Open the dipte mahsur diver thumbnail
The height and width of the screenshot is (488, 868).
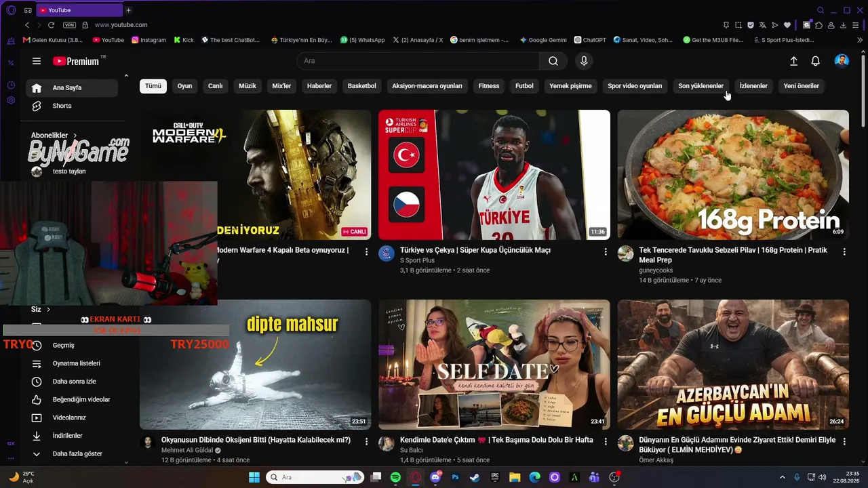[256, 365]
